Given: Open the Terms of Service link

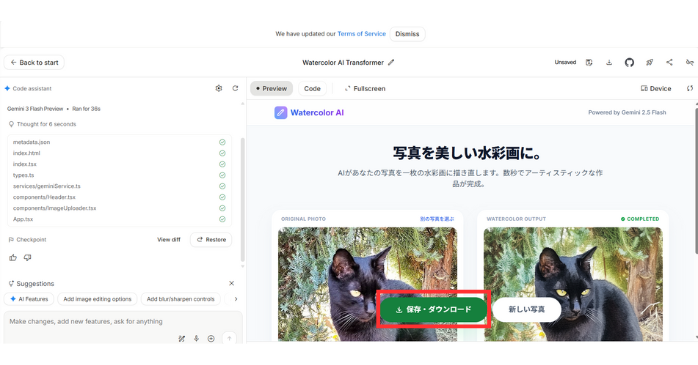Looking at the screenshot, I should pyautogui.click(x=361, y=34).
